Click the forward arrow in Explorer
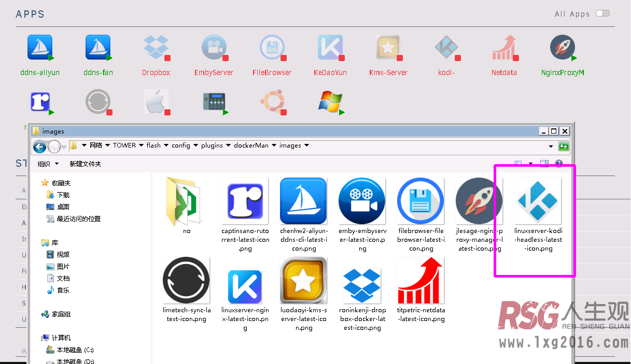 54,147
